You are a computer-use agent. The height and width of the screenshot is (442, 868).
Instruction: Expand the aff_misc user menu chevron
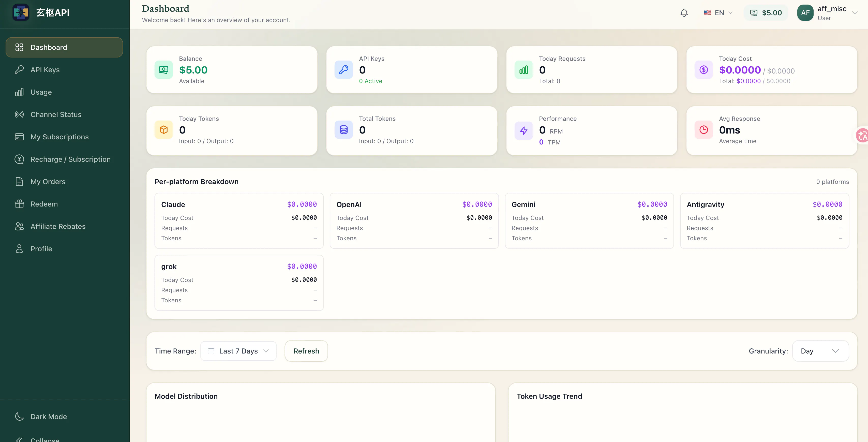tap(855, 13)
